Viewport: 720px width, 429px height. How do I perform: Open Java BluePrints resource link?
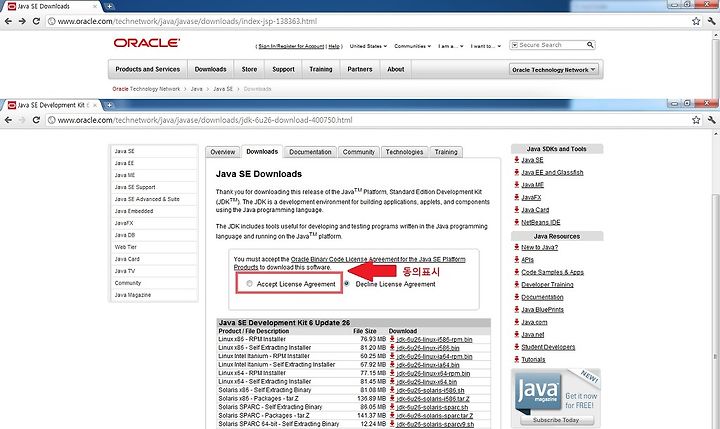pyautogui.click(x=542, y=310)
